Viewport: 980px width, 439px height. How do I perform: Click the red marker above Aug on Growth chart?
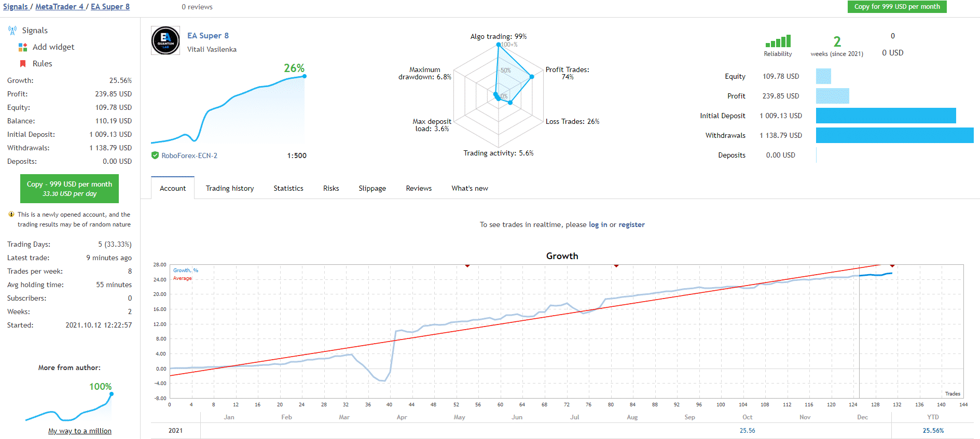coord(616,265)
